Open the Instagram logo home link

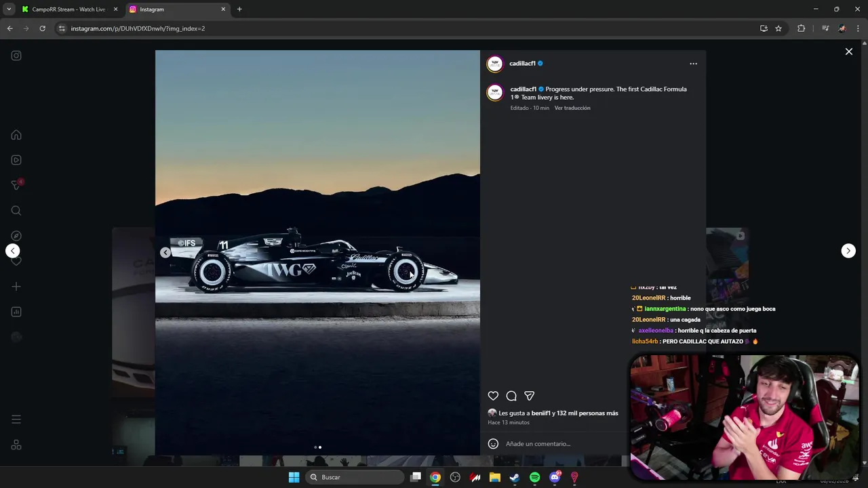(x=16, y=56)
